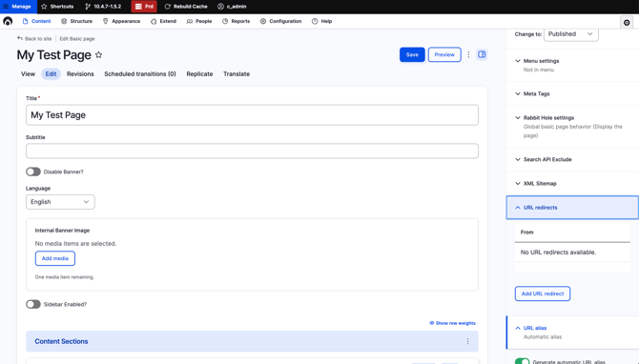Click into the Subtitle input field

coord(252,151)
